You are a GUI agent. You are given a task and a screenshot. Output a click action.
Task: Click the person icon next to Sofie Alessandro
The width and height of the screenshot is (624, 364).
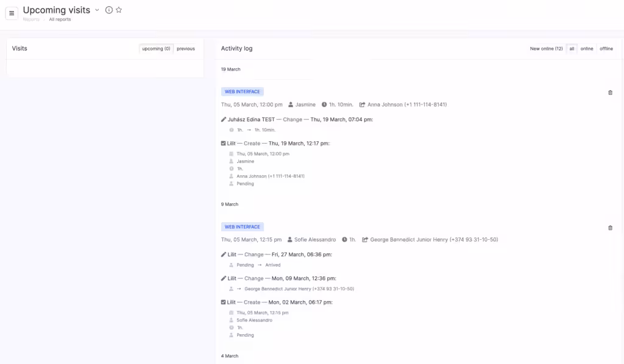289,240
